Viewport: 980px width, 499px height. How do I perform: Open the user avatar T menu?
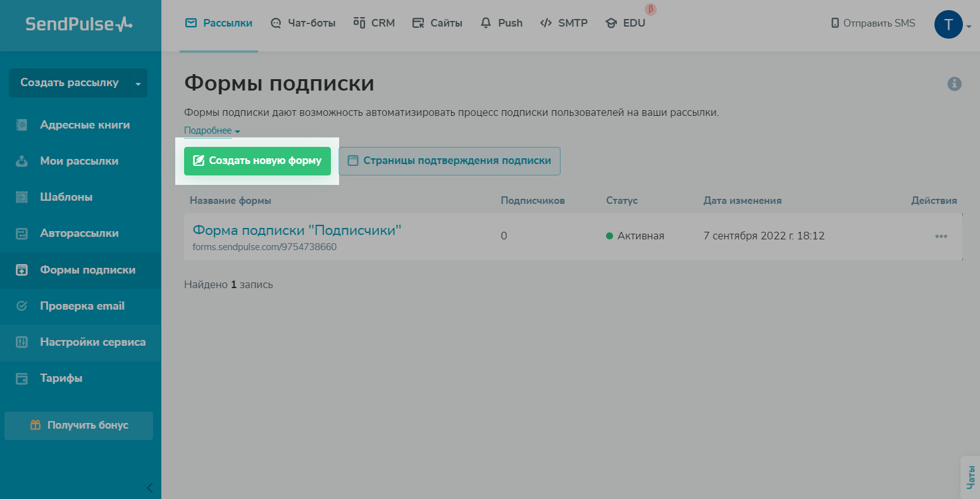(948, 25)
